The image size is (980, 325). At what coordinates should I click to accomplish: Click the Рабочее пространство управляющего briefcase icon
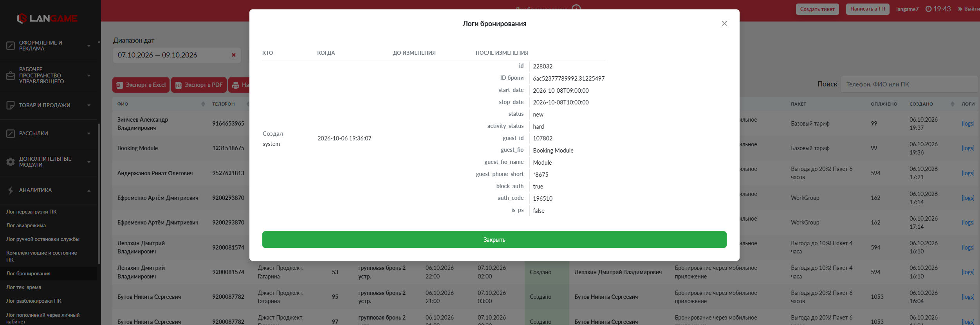tap(11, 75)
